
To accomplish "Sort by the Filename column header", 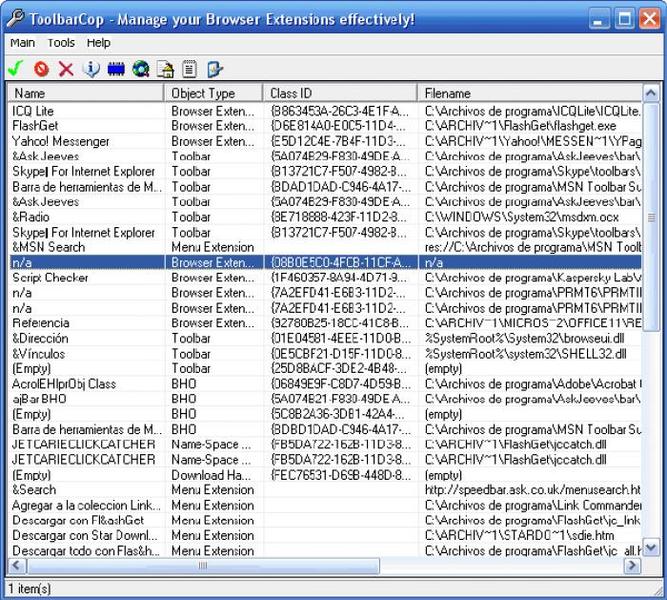I will tap(530, 93).
